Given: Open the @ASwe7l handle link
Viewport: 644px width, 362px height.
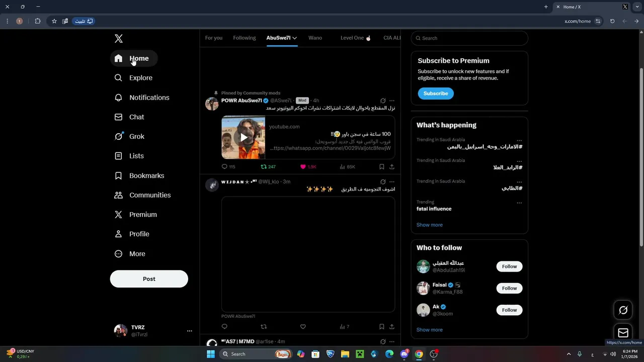Looking at the screenshot, I should [281, 101].
